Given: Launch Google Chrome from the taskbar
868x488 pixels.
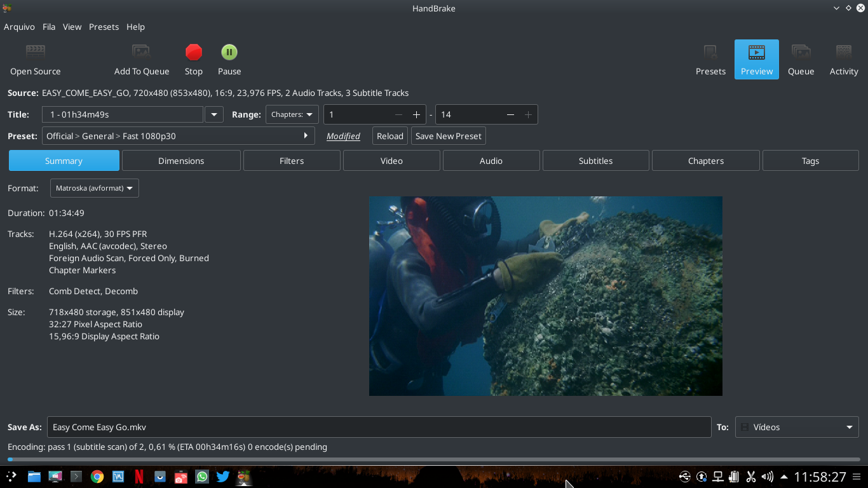Looking at the screenshot, I should point(97,477).
